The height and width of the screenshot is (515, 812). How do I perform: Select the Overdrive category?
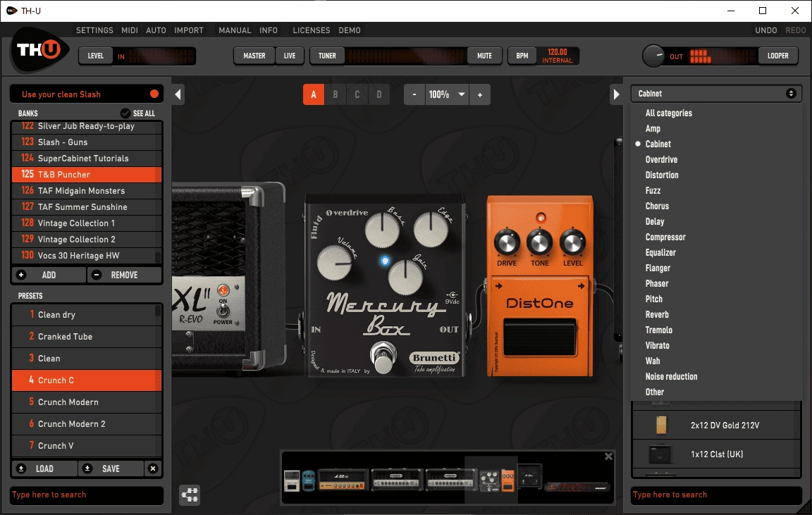coord(661,159)
